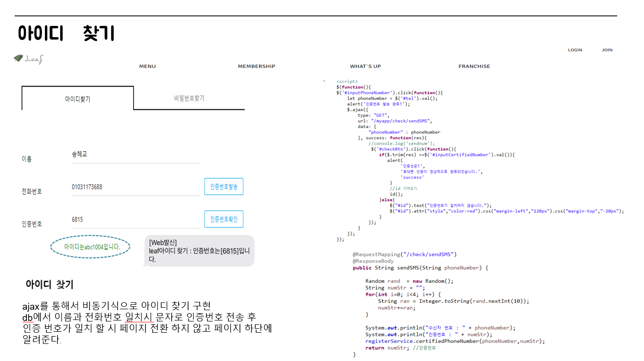Click the 인증번호확인 button
Screen dimensions: 644x361
point(223,219)
